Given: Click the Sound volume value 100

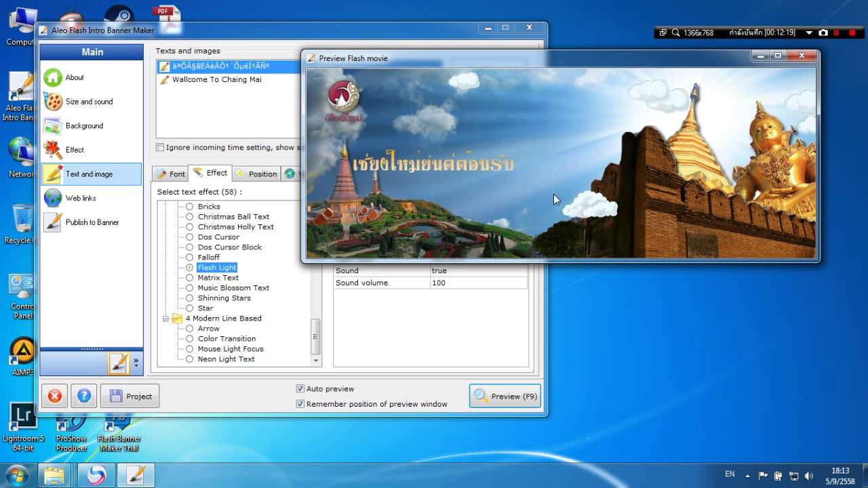Looking at the screenshot, I should [x=479, y=283].
